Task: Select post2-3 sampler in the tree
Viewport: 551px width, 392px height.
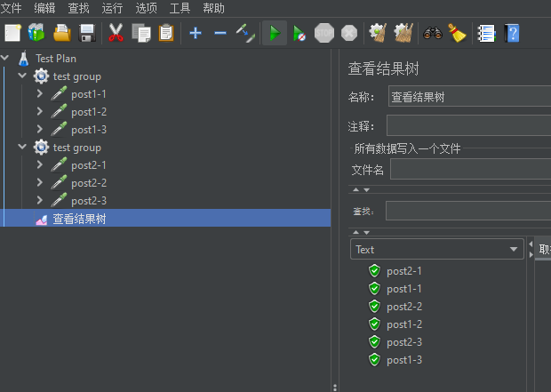Action: [89, 201]
